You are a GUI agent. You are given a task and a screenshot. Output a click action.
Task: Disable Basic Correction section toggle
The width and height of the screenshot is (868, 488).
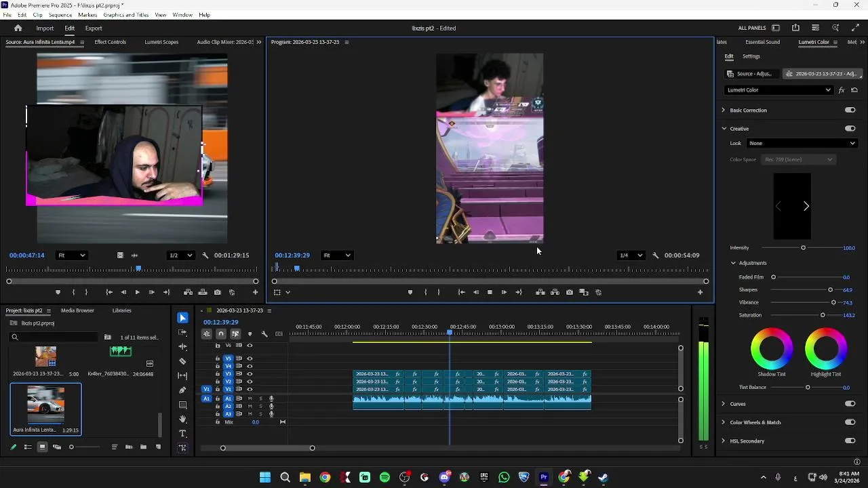pyautogui.click(x=850, y=110)
